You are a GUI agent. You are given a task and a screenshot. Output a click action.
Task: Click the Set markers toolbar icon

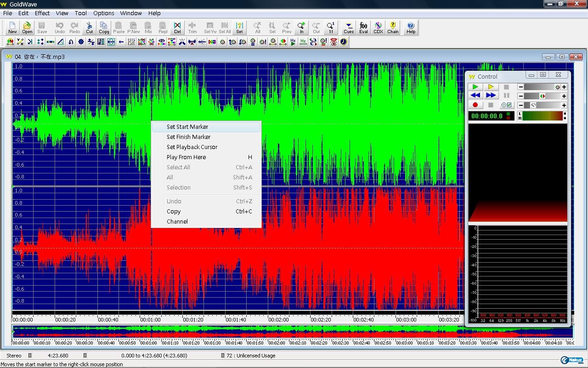(x=239, y=28)
